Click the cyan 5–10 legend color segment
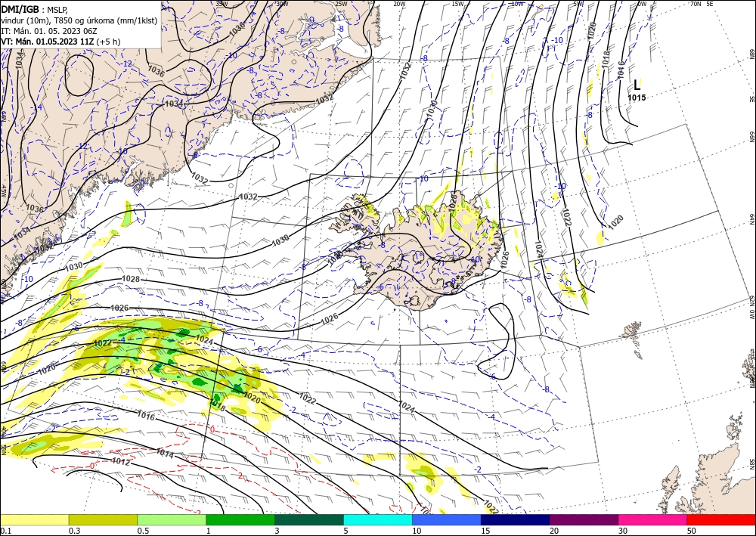 [x=378, y=519]
